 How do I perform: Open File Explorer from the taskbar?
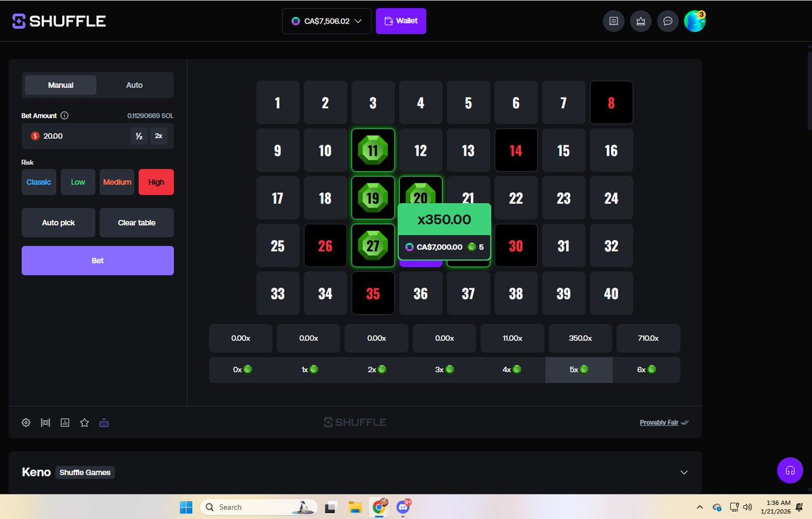click(355, 507)
